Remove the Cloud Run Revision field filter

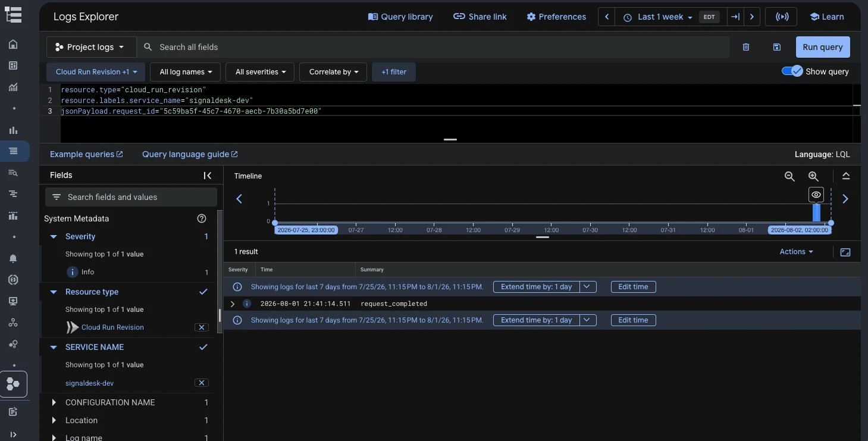[202, 327]
